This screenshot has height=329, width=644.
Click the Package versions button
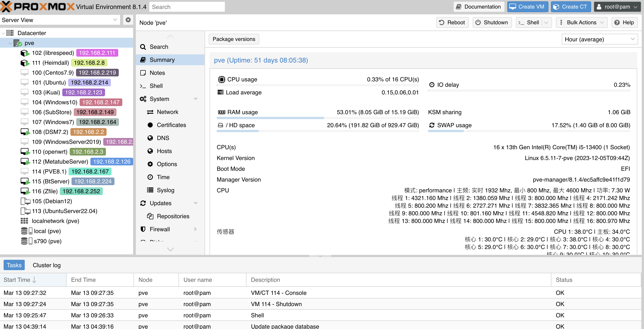pyautogui.click(x=234, y=39)
